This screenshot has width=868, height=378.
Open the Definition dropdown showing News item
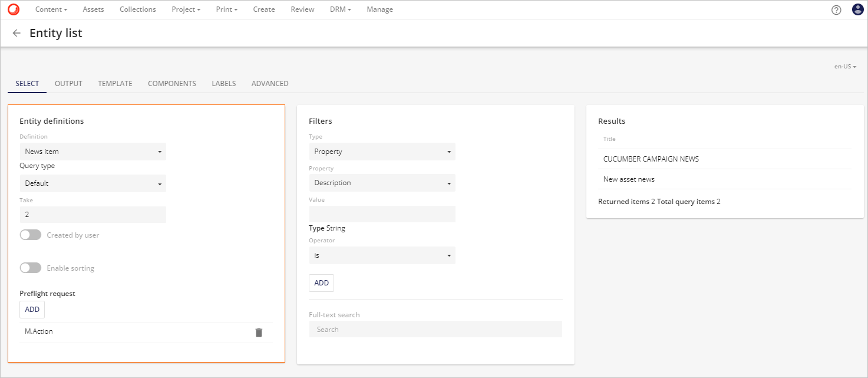click(x=93, y=152)
